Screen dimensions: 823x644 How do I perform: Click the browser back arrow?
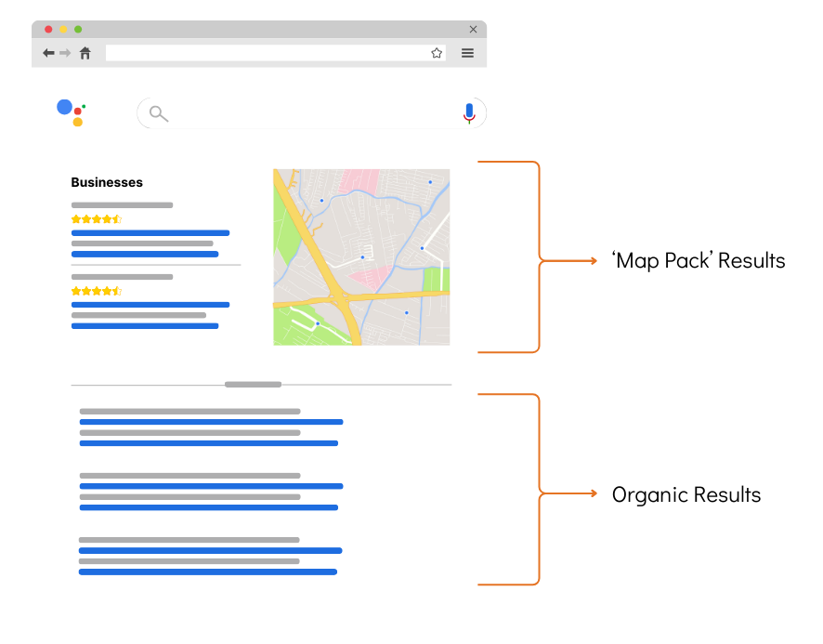click(48, 53)
